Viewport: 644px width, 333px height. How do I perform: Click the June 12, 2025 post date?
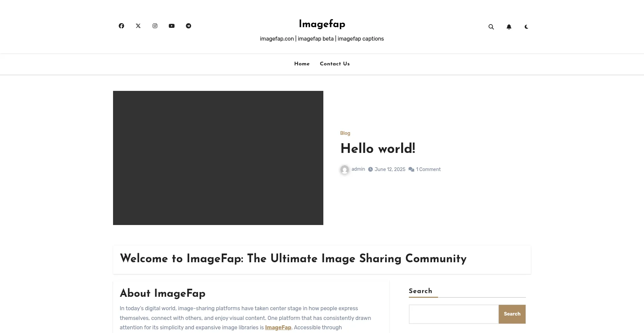[x=390, y=169]
